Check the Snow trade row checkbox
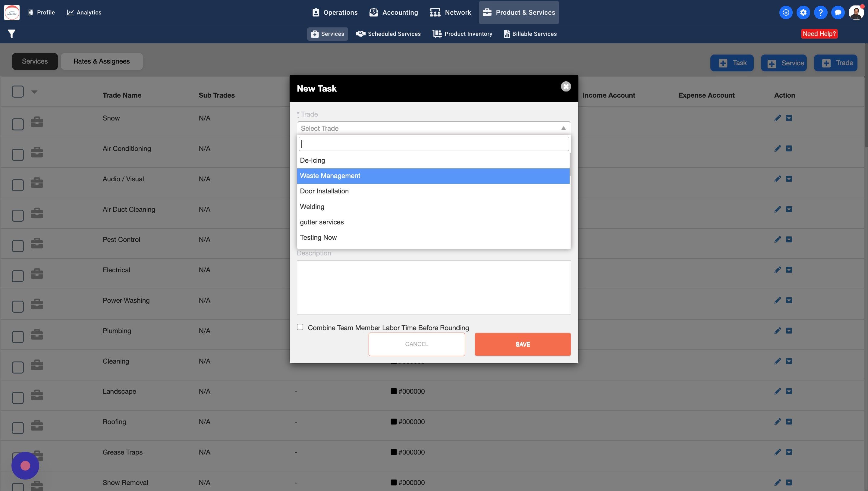Screen dimensions: 868x491 17,124
